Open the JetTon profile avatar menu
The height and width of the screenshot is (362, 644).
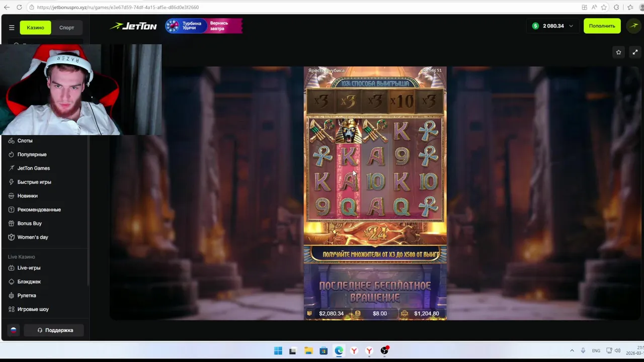[632, 26]
